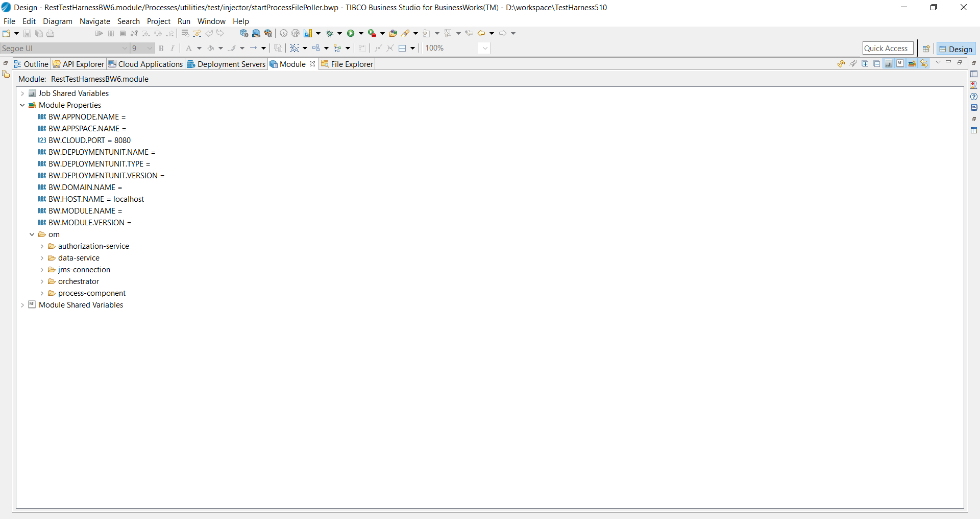Click the Run Last External Tool icon

pos(372,34)
